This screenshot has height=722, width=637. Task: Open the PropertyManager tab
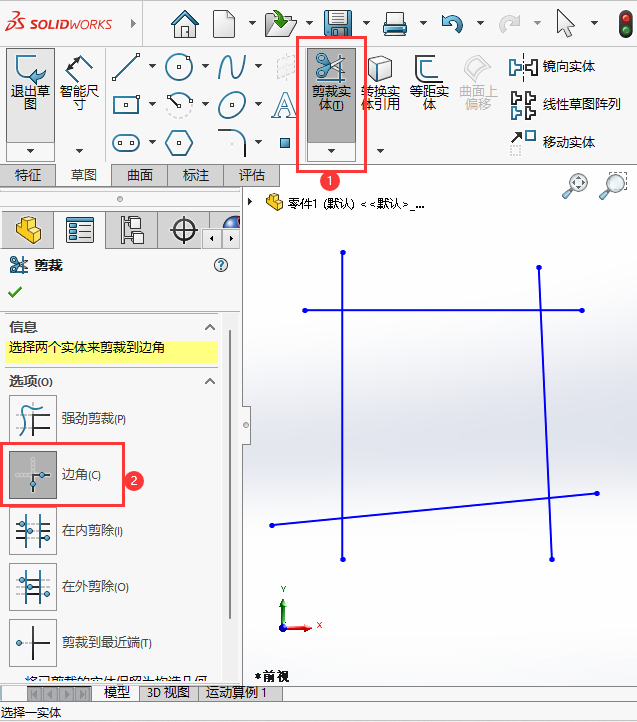(x=80, y=230)
